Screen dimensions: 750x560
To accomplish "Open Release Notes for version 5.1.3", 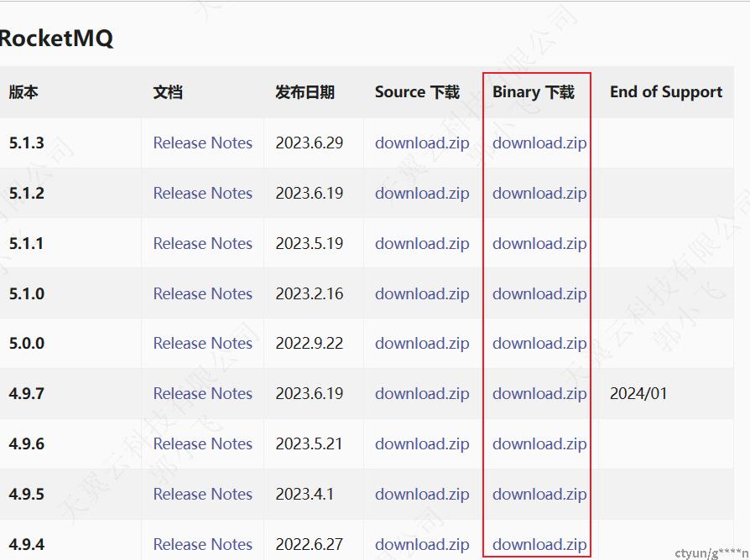I will pos(203,143).
